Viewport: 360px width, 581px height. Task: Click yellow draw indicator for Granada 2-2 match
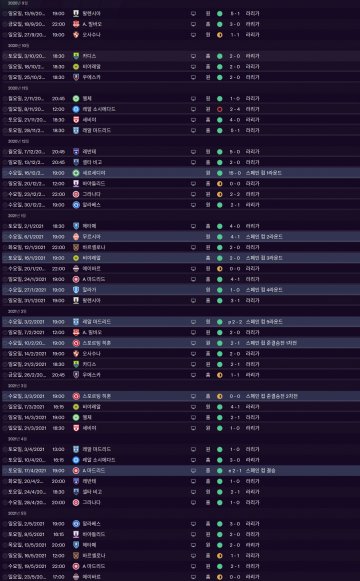220,194
